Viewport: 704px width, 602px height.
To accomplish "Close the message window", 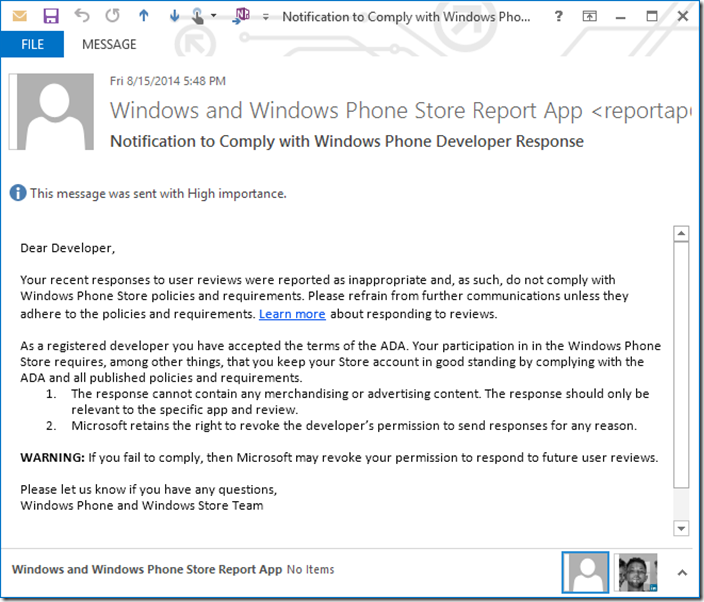I will tap(682, 16).
